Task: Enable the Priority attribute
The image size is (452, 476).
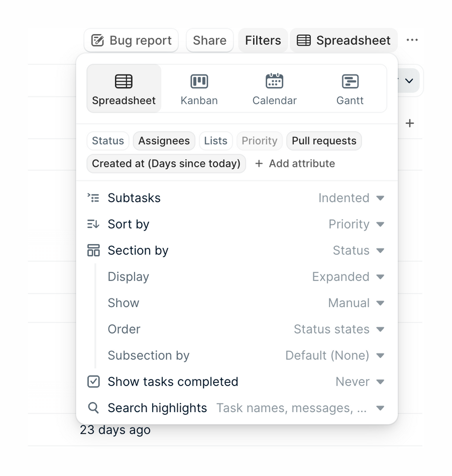Action: [x=259, y=141]
